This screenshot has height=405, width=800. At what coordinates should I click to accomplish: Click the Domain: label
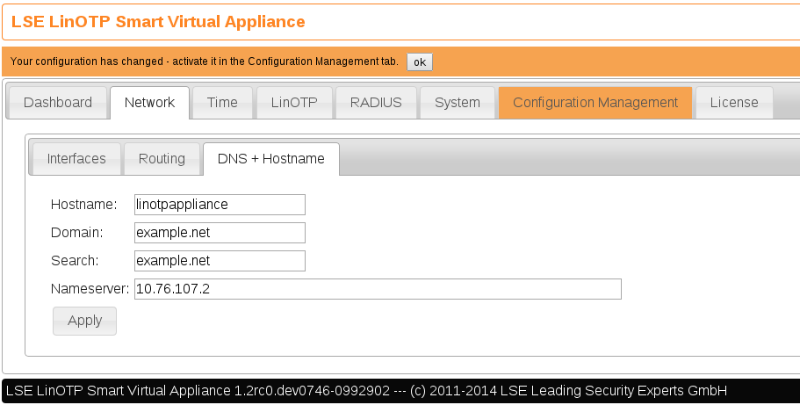77,233
